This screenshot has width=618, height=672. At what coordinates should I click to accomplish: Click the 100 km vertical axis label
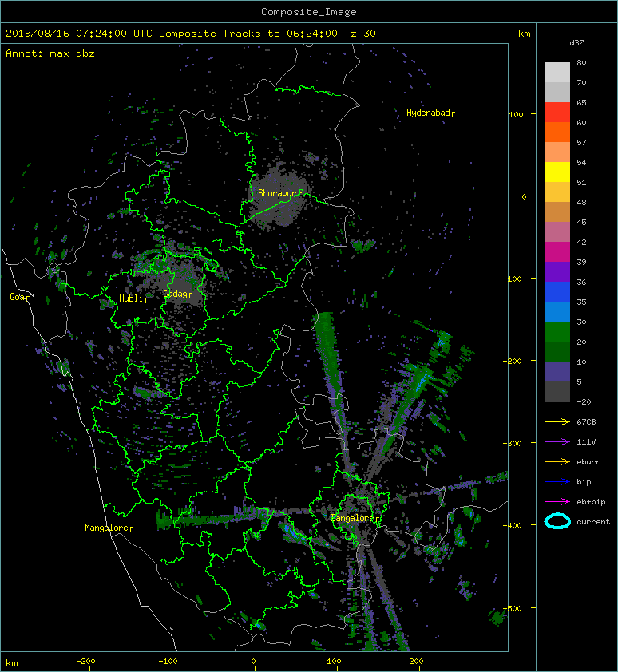pyautogui.click(x=517, y=114)
